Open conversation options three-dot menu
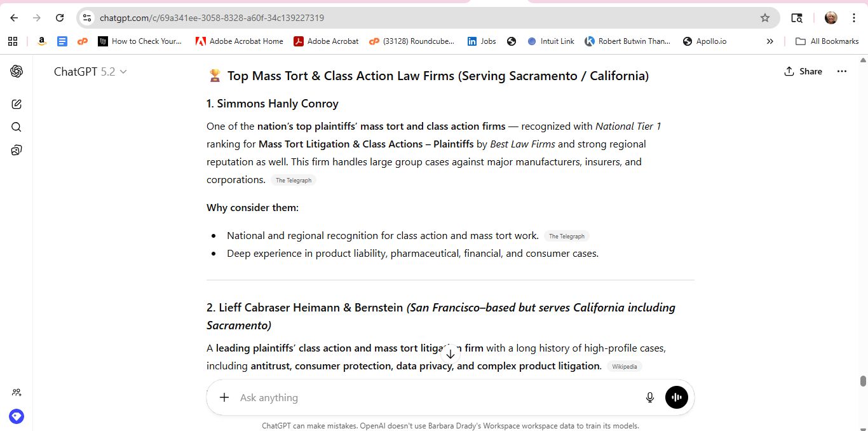Image resolution: width=868 pixels, height=431 pixels. (842, 71)
